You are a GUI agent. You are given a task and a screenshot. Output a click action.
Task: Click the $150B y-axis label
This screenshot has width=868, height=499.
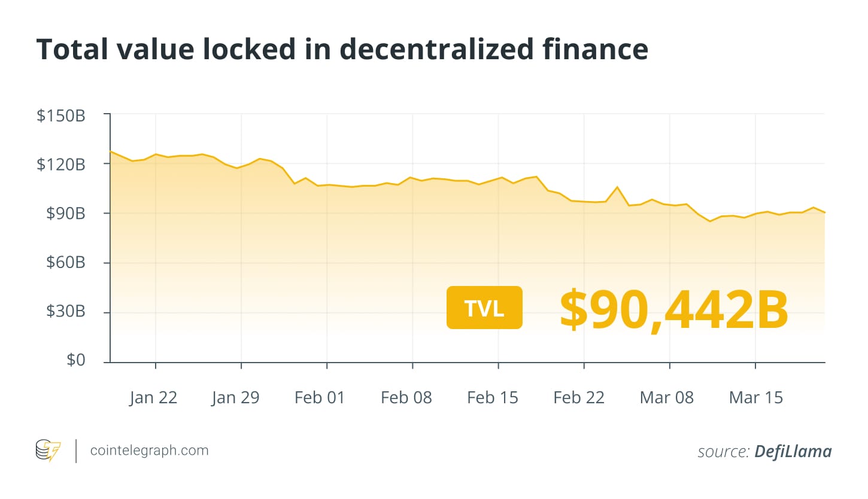click(61, 115)
